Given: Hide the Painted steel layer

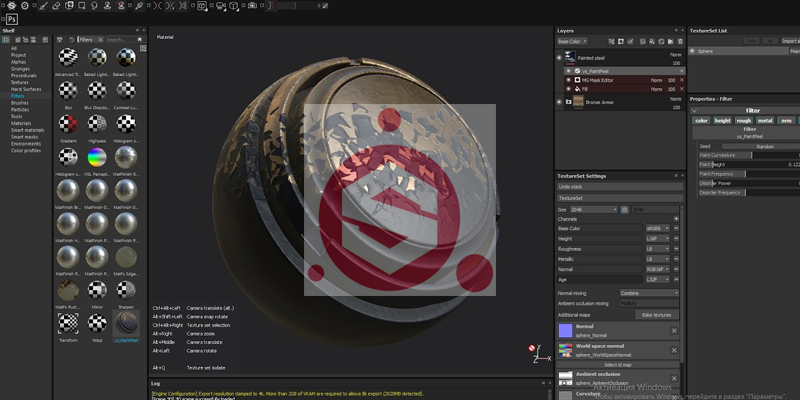Looking at the screenshot, I should (x=559, y=58).
